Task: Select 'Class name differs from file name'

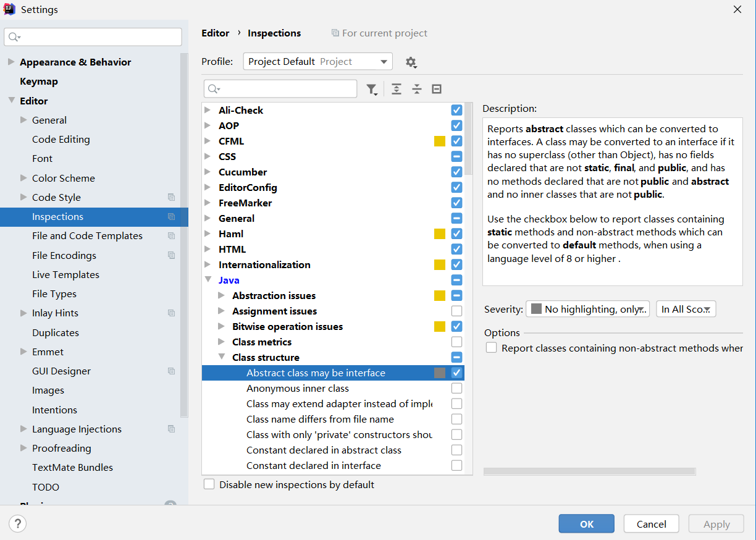Action: point(320,419)
